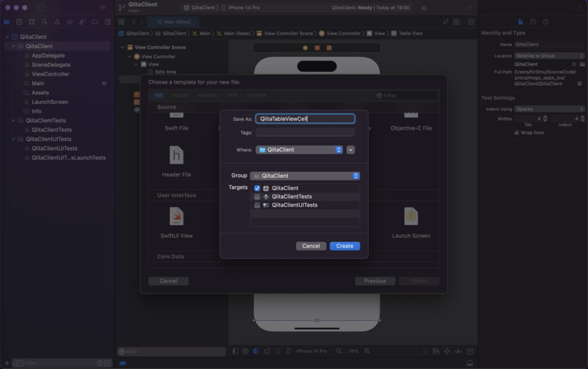588x369 pixels.
Task: Switch to the Main (Base) editor tab
Action: (x=173, y=22)
